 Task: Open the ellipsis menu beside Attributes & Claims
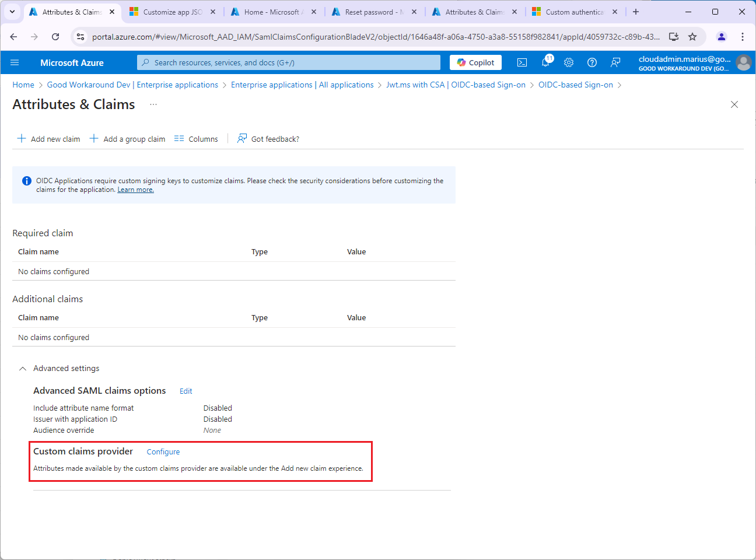click(153, 104)
